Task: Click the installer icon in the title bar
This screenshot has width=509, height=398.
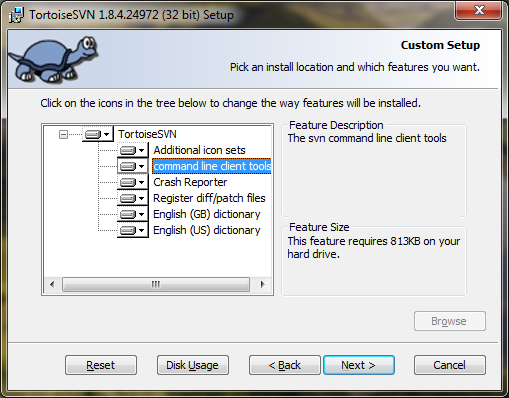Action: point(16,15)
